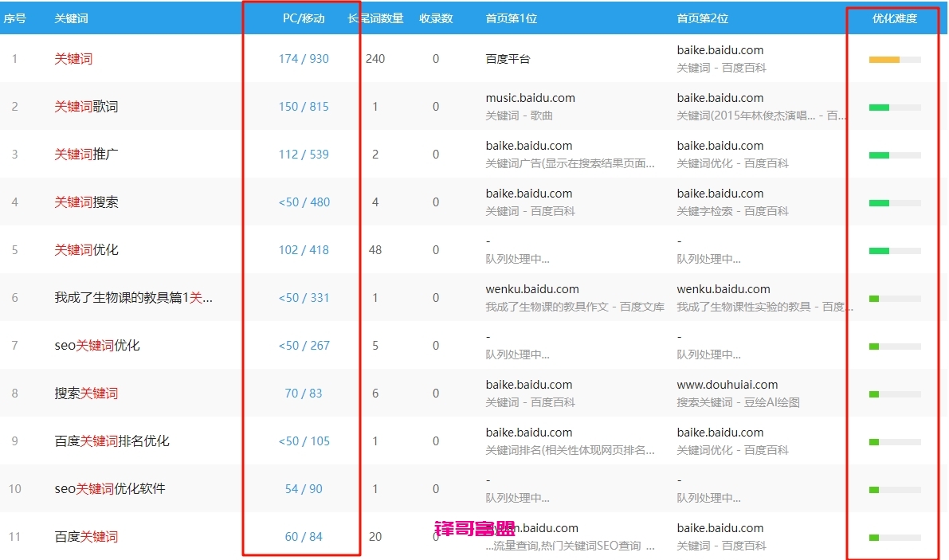Select the 关键词搜索 keyword link
949x560 pixels.
point(86,202)
